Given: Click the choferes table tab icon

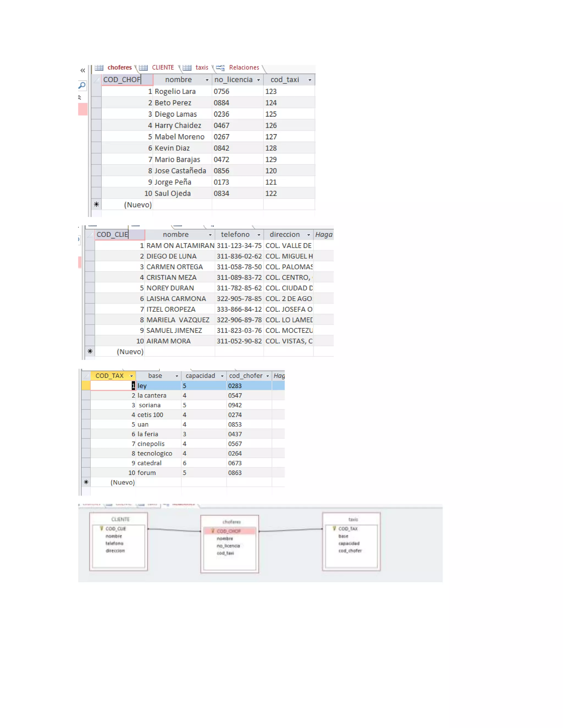Looking at the screenshot, I should coord(99,68).
